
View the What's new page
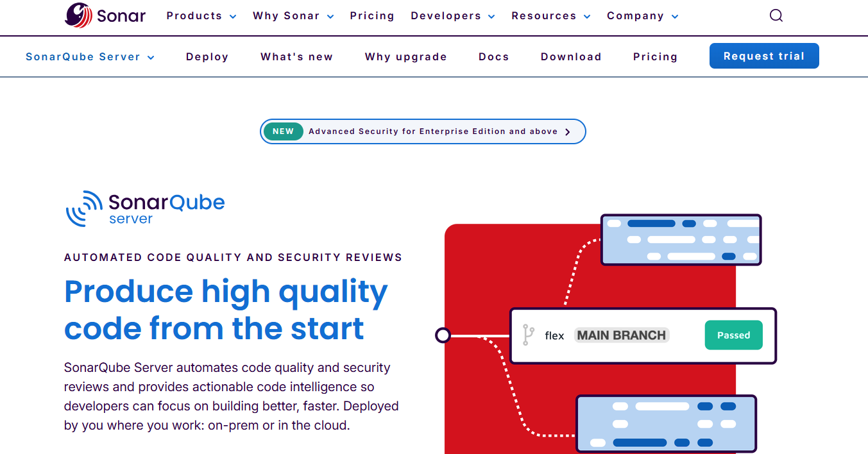297,57
